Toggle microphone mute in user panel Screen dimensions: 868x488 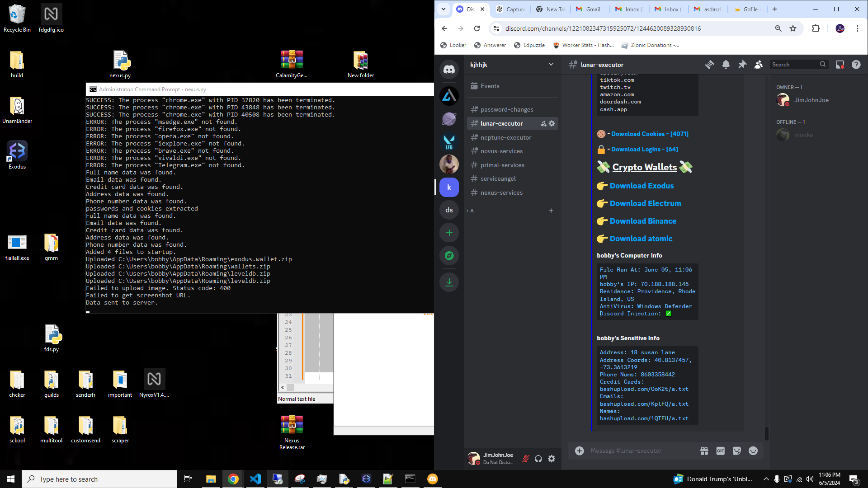tap(525, 459)
